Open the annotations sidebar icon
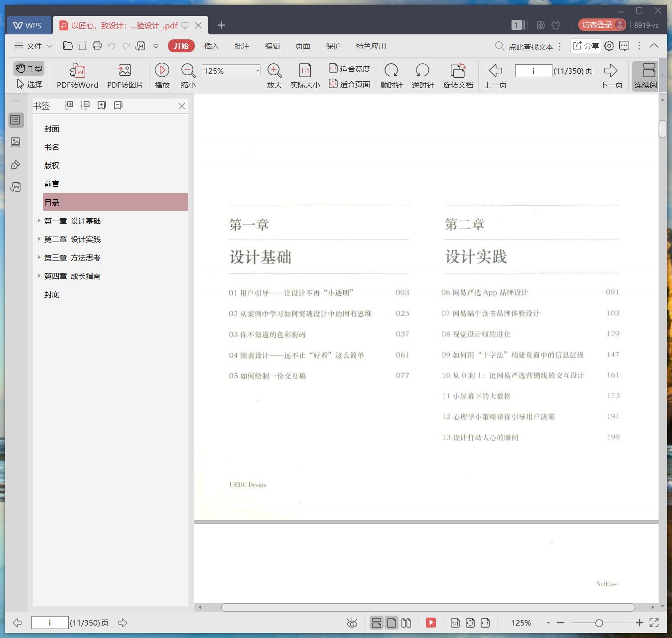672x638 pixels. (16, 165)
